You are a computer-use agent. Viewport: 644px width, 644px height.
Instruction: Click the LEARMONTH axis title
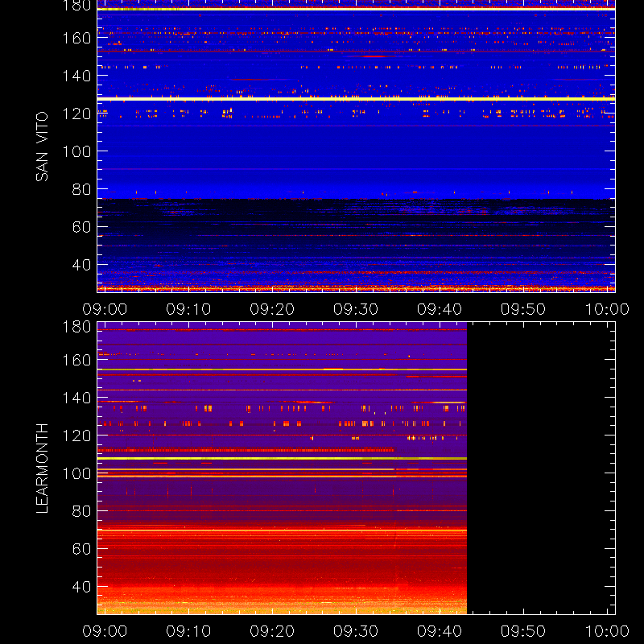click(42, 469)
